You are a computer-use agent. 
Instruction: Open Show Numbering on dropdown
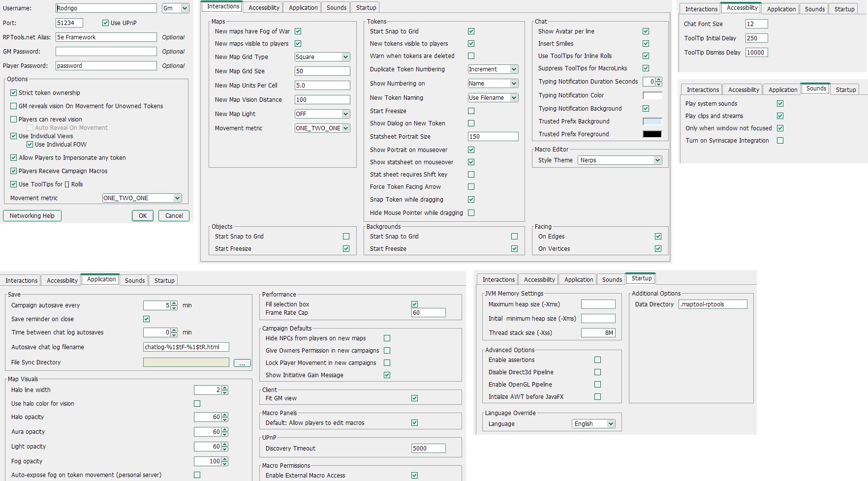click(493, 84)
